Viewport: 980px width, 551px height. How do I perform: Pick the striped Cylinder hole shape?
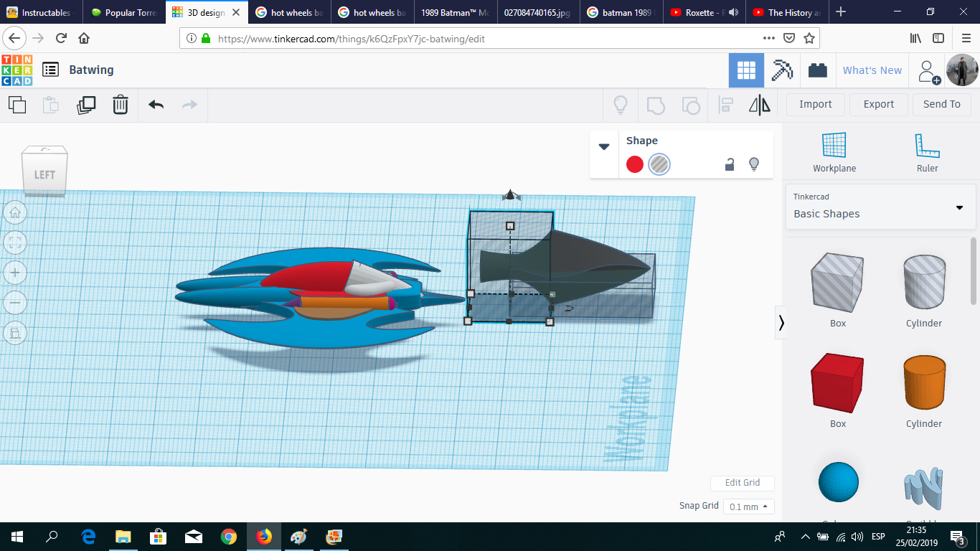click(x=924, y=282)
